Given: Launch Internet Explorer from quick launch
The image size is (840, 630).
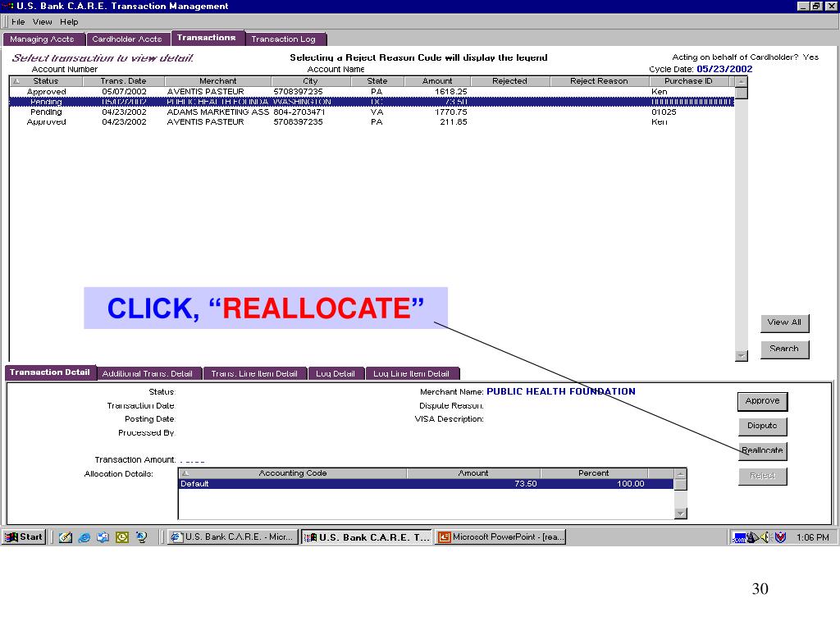Looking at the screenshot, I should [x=84, y=536].
